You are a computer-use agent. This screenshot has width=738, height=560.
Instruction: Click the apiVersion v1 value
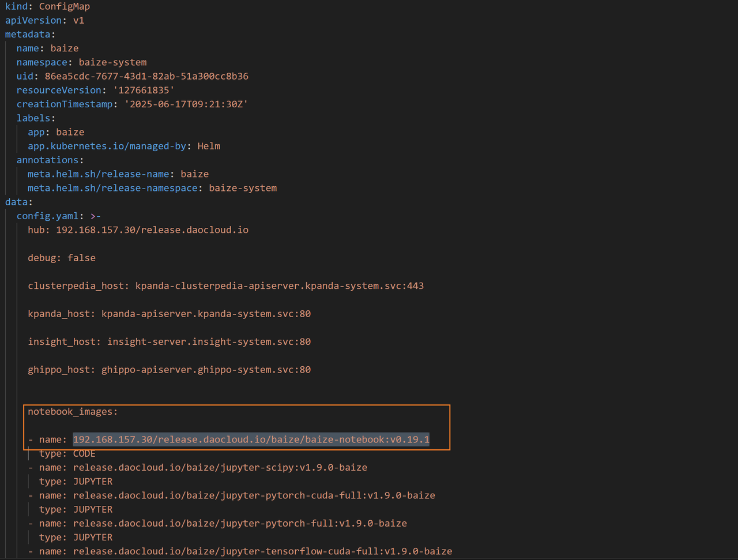pyautogui.click(x=78, y=20)
